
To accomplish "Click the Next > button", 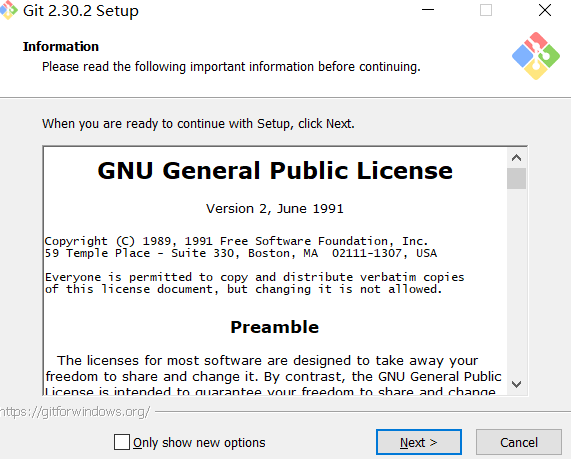I will tap(419, 442).
